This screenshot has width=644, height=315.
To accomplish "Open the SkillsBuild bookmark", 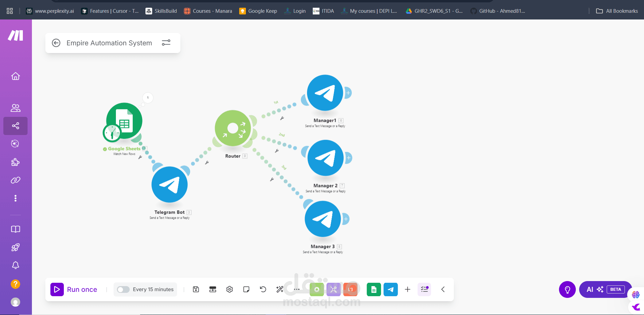I will (x=161, y=11).
